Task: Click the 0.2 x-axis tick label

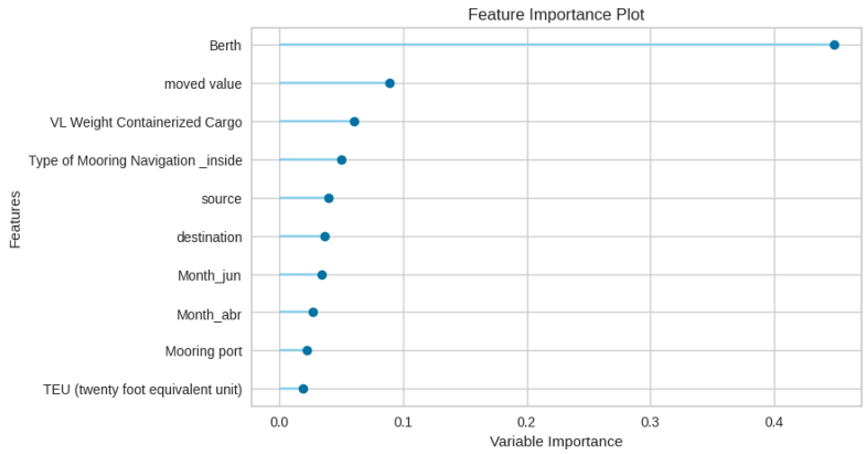Action: [527, 422]
